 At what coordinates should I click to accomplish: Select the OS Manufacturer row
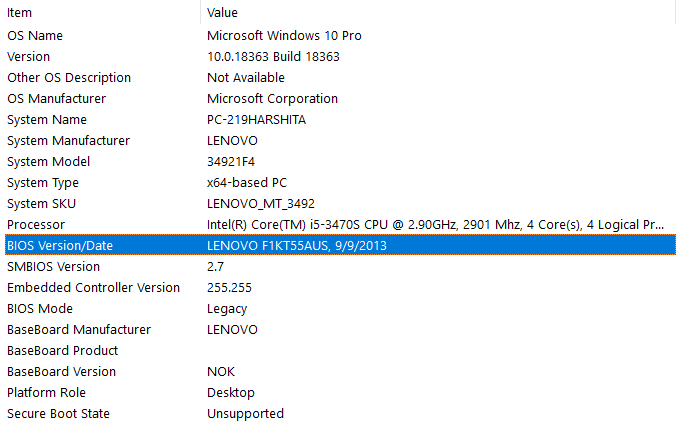[x=56, y=98]
